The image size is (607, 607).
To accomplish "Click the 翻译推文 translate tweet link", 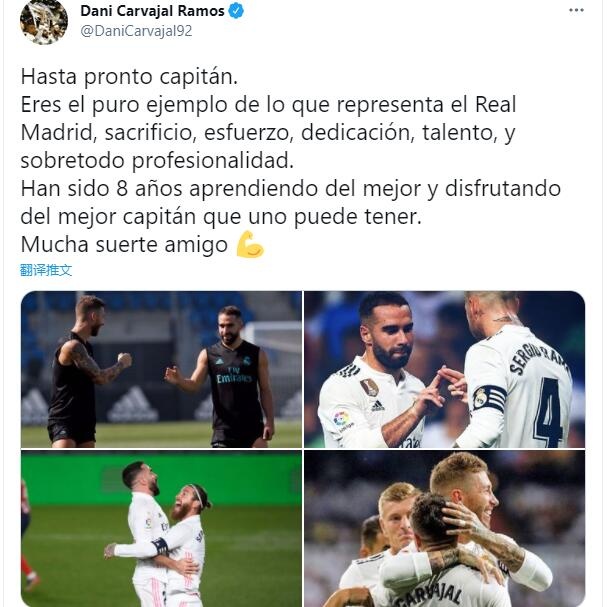I will pyautogui.click(x=46, y=270).
